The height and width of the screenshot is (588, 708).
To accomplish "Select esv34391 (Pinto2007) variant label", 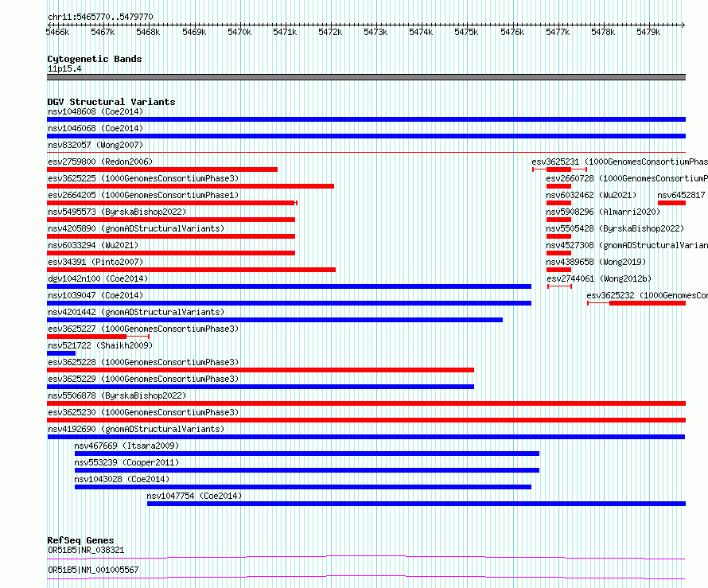I will (x=95, y=262).
